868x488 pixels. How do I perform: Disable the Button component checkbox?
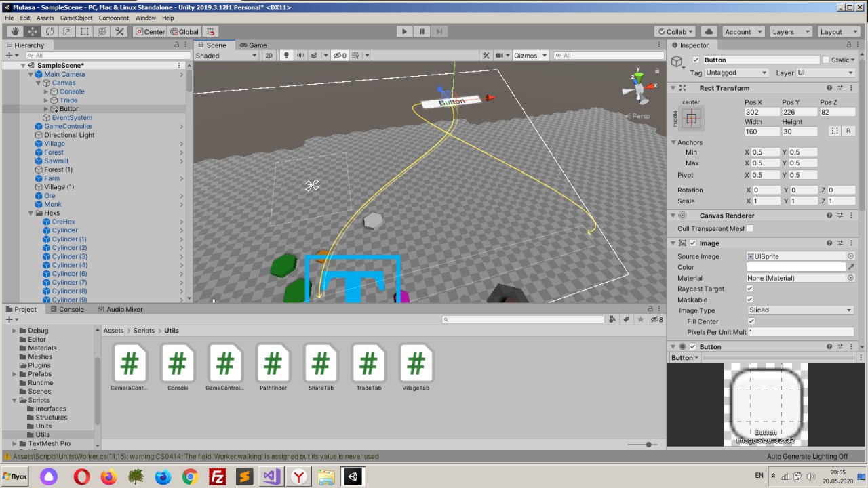(x=692, y=346)
